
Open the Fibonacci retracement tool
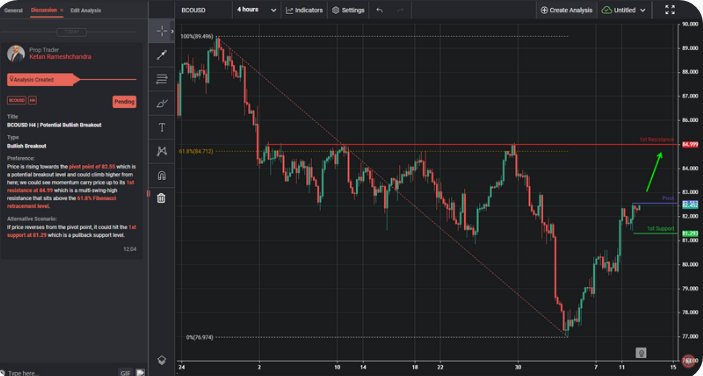(161, 79)
